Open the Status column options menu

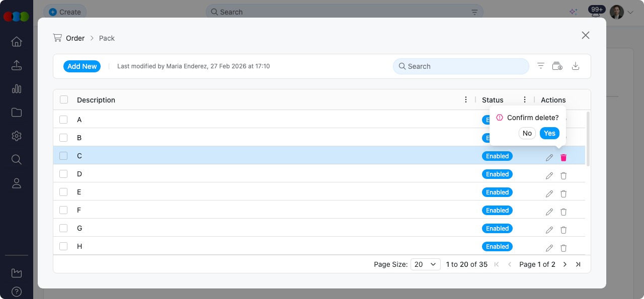pos(525,99)
